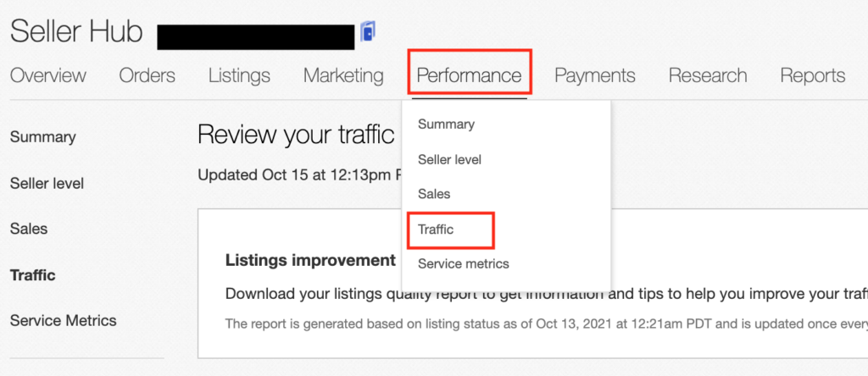Switch to the Listings tab
Screen dimensions: 868x376
point(239,75)
